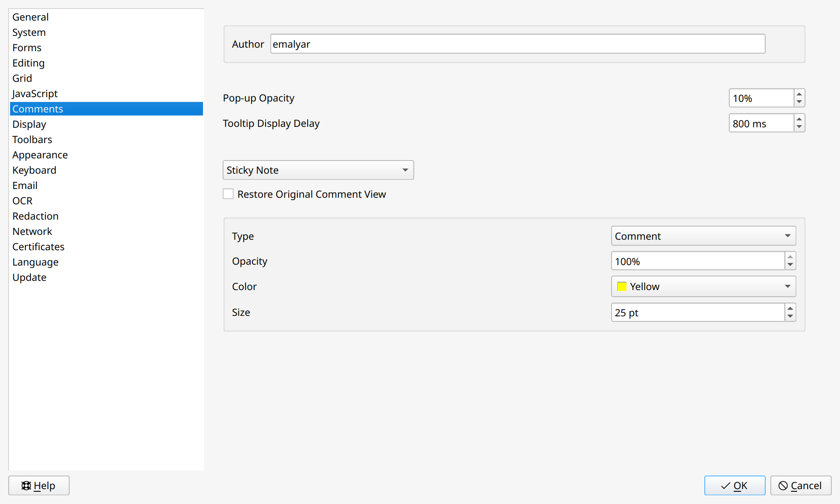Image resolution: width=840 pixels, height=504 pixels.
Task: Select the Redaction category
Action: tap(35, 216)
